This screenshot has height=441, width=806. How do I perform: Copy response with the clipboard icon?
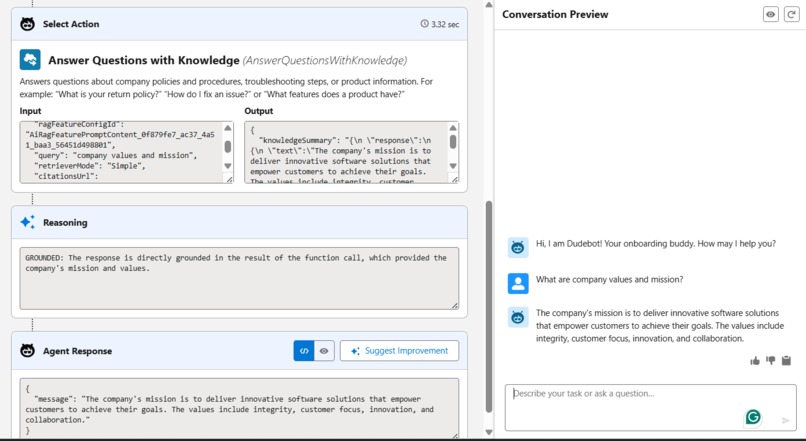786,361
